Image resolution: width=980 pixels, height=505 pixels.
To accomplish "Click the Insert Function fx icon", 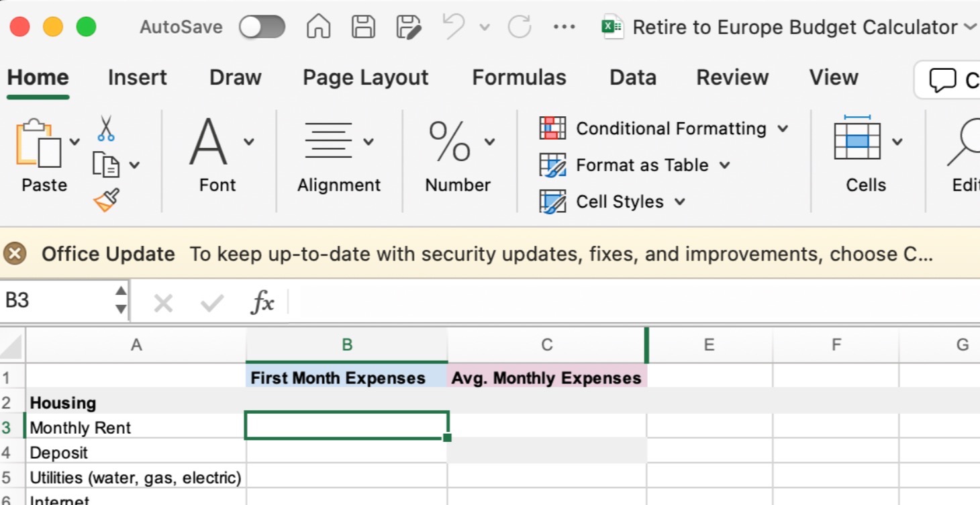I will (x=262, y=303).
